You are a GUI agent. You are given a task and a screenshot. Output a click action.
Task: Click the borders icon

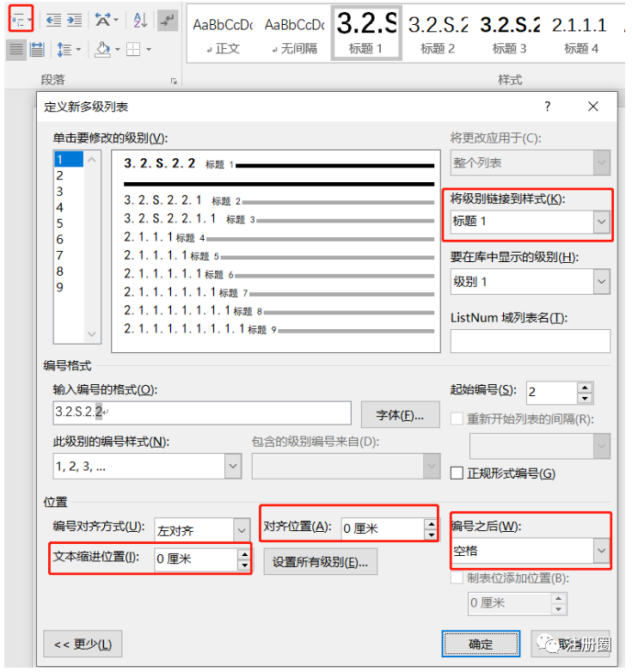point(133,50)
